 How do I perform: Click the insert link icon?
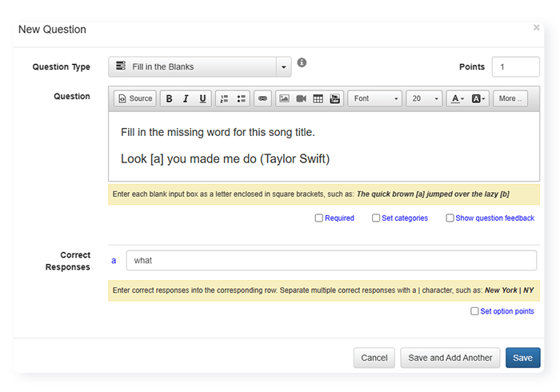(262, 98)
